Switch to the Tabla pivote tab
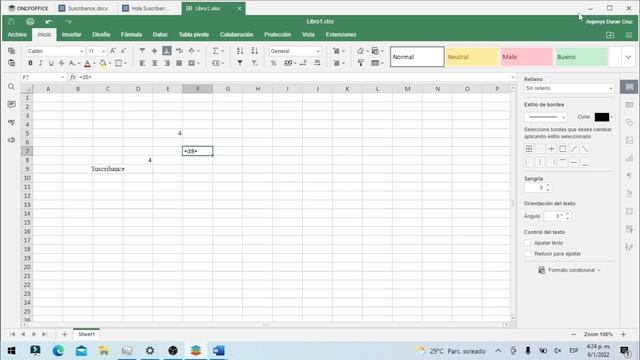This screenshot has height=360, width=640. (x=194, y=35)
